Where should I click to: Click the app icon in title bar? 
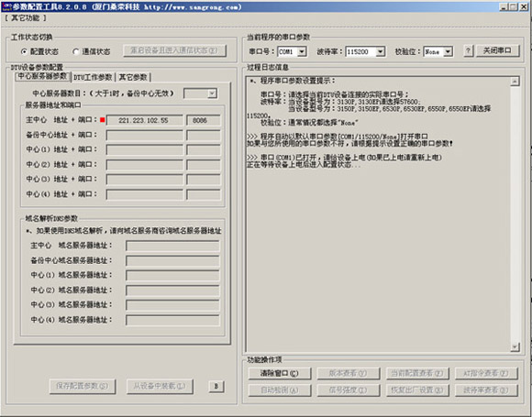point(6,6)
